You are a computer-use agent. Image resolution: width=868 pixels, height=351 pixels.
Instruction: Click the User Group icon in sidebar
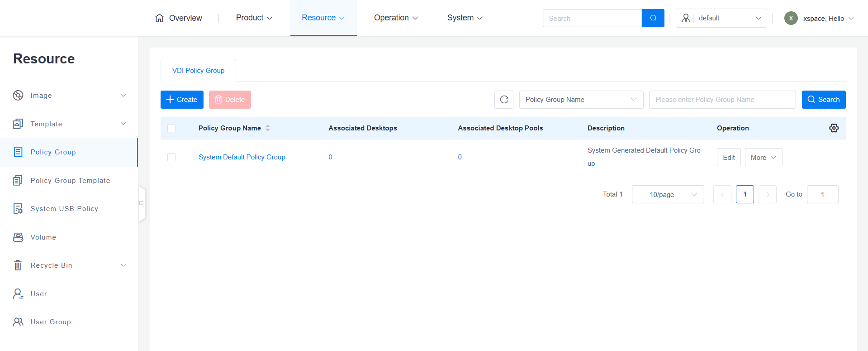(18, 322)
